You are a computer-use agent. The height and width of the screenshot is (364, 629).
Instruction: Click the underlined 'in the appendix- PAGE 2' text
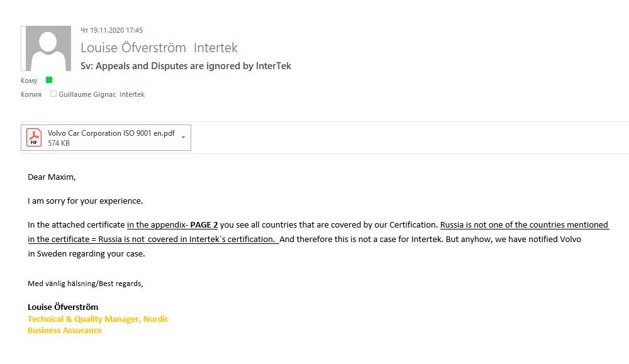pyautogui.click(x=172, y=225)
